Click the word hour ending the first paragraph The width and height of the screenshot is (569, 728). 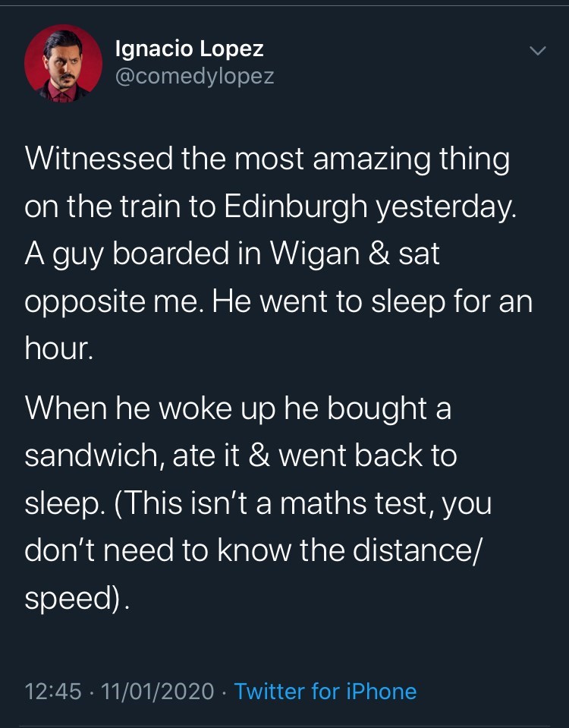pos(56,350)
